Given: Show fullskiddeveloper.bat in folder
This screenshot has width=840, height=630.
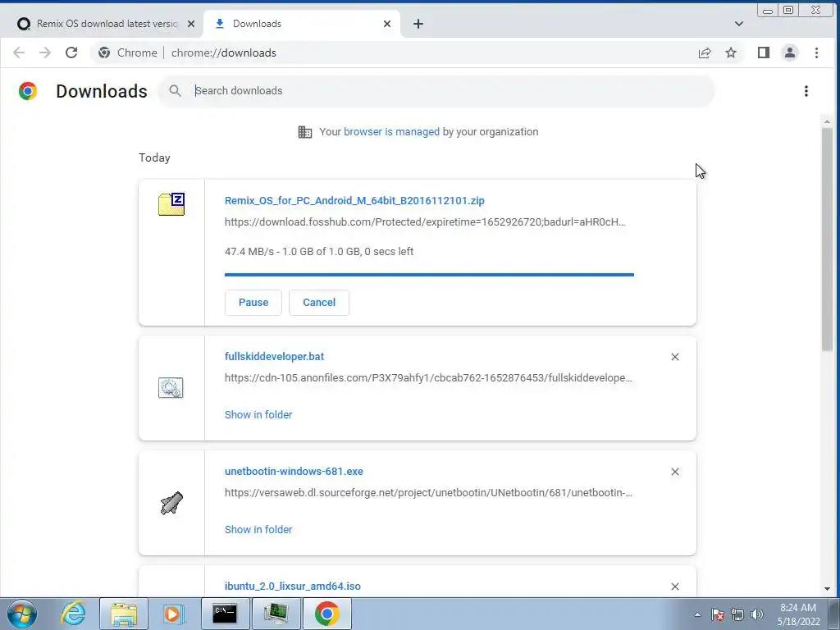Looking at the screenshot, I should coord(258,414).
